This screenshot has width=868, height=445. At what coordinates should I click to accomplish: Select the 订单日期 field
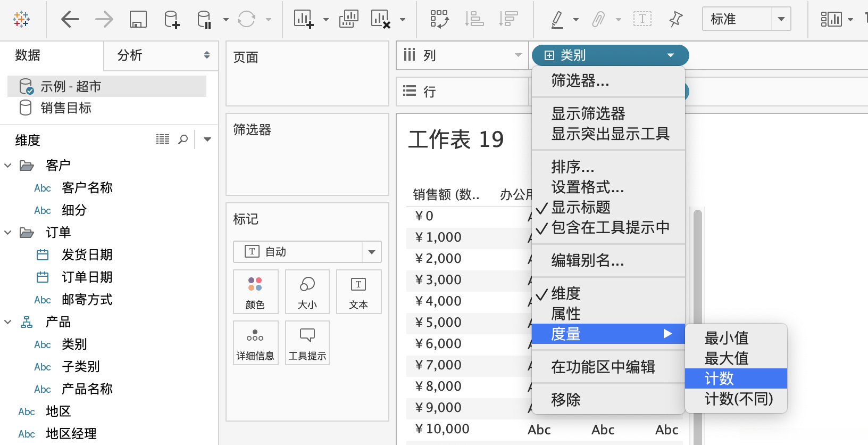[87, 277]
